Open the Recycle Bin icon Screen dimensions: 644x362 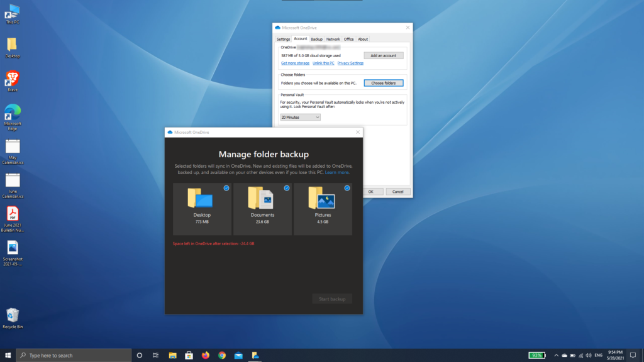click(x=13, y=319)
